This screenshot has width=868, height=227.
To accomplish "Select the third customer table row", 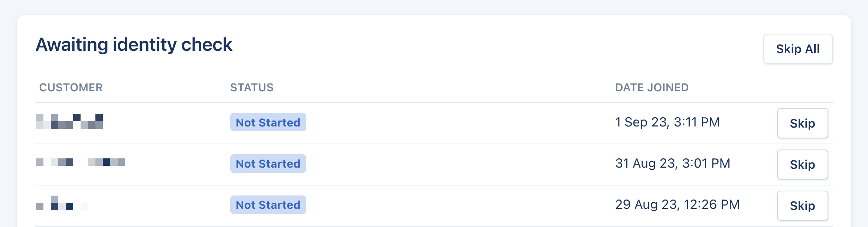I will tap(446, 205).
